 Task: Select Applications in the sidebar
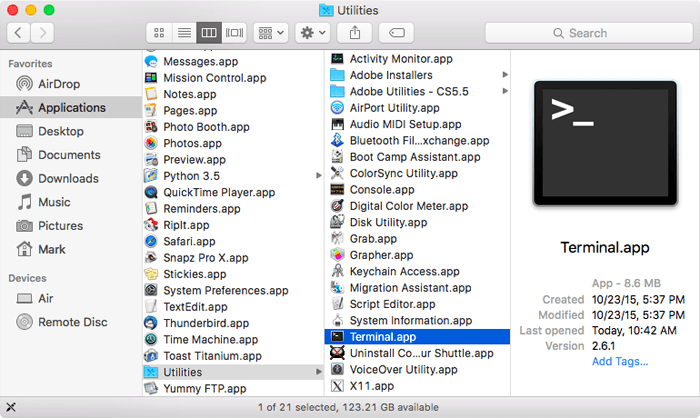(71, 107)
